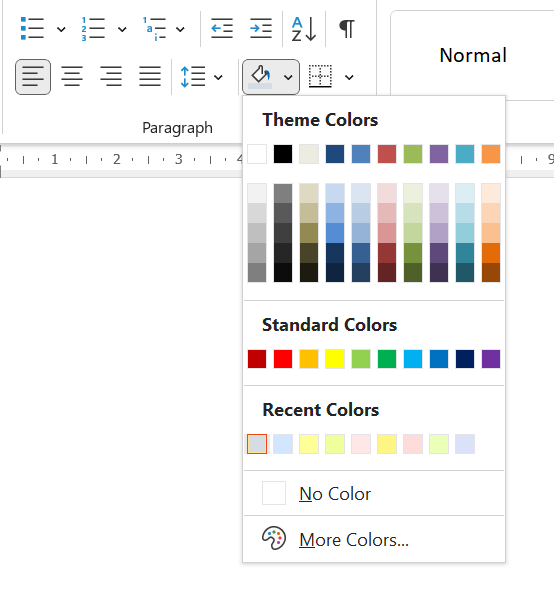
Task: Pick top-row cream (tan) theme color swatch
Action: [x=309, y=154]
